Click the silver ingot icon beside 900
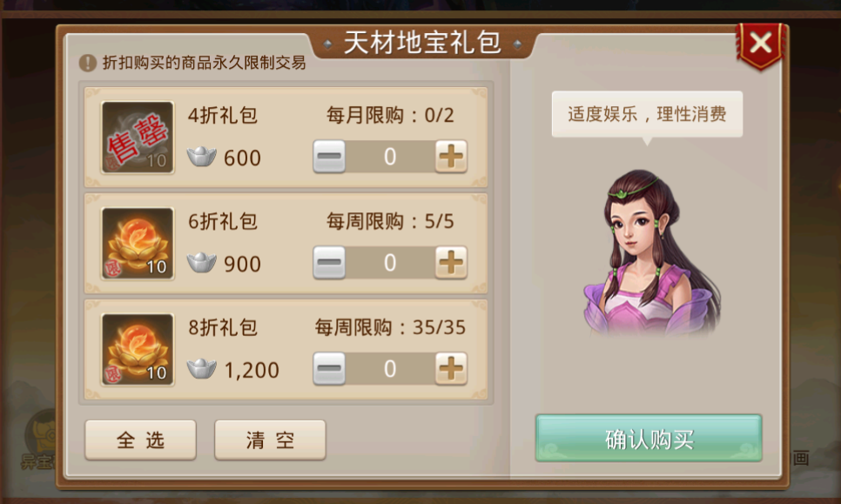The image size is (841, 504). 202,263
